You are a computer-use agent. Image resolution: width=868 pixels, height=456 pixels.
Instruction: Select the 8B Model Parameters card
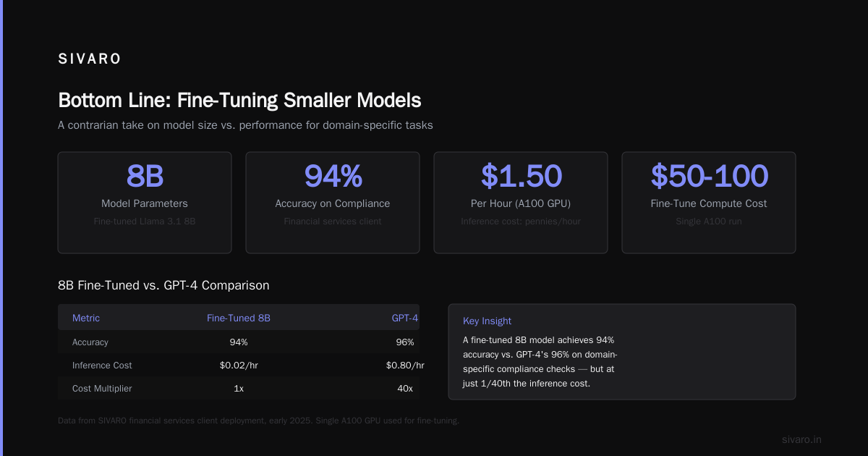click(145, 203)
